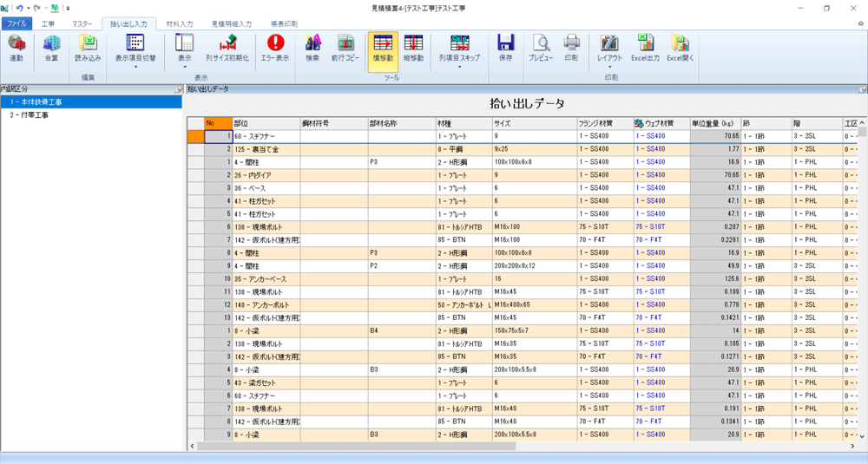Open the 見積明細入力 tab
This screenshot has height=464, width=868.
[231, 24]
